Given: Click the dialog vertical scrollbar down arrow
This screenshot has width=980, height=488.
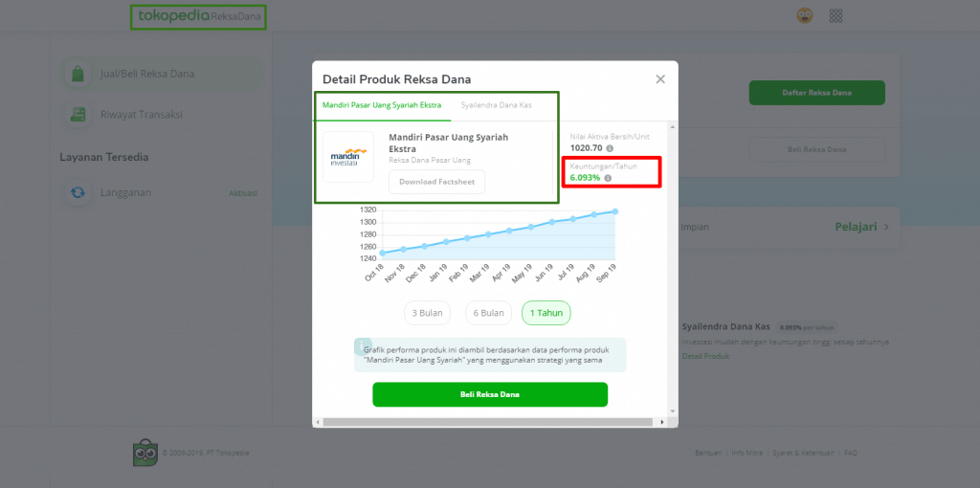Looking at the screenshot, I should 673,411.
